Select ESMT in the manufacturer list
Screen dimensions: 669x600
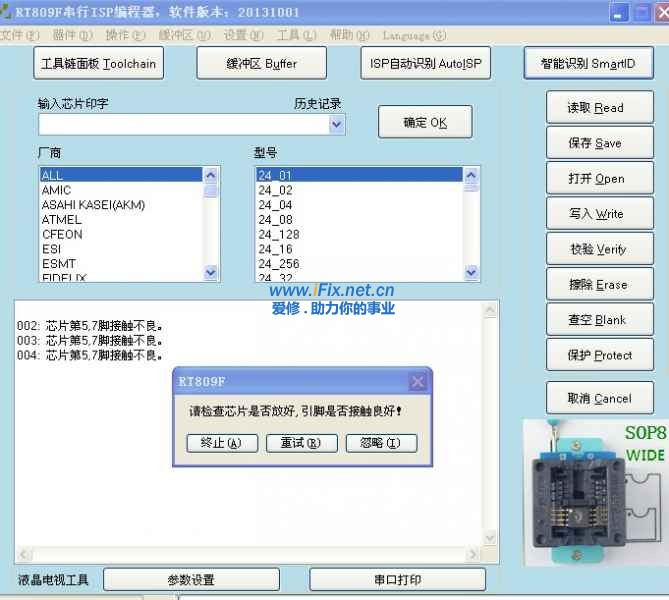pos(121,264)
